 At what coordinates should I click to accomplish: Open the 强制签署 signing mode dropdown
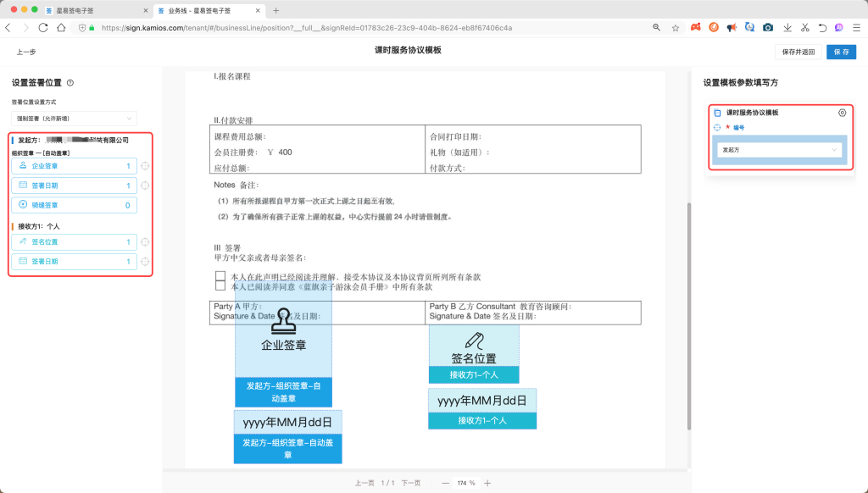(x=75, y=119)
